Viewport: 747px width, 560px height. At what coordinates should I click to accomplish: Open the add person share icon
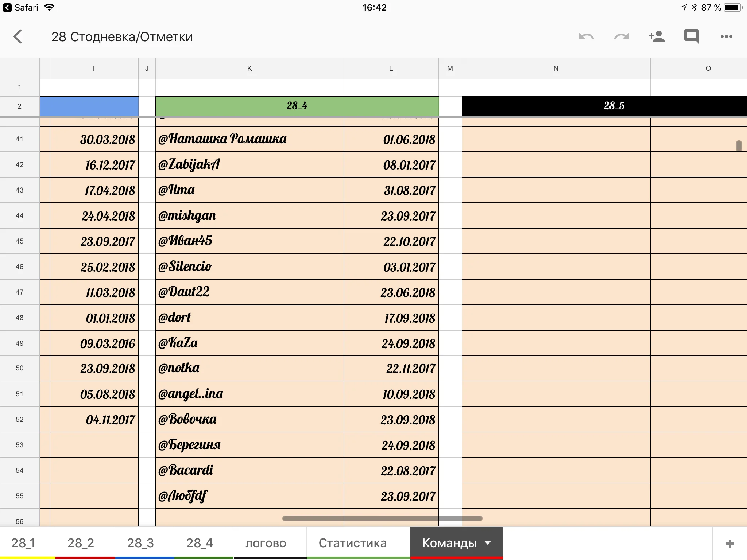point(656,36)
